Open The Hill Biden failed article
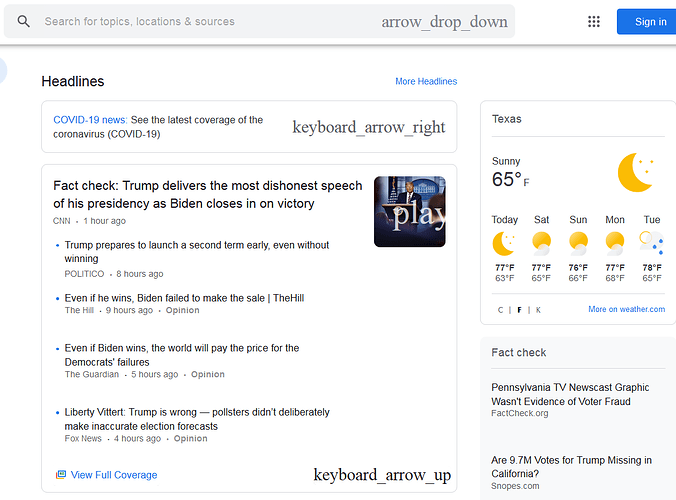The height and width of the screenshot is (500, 676). [x=184, y=298]
